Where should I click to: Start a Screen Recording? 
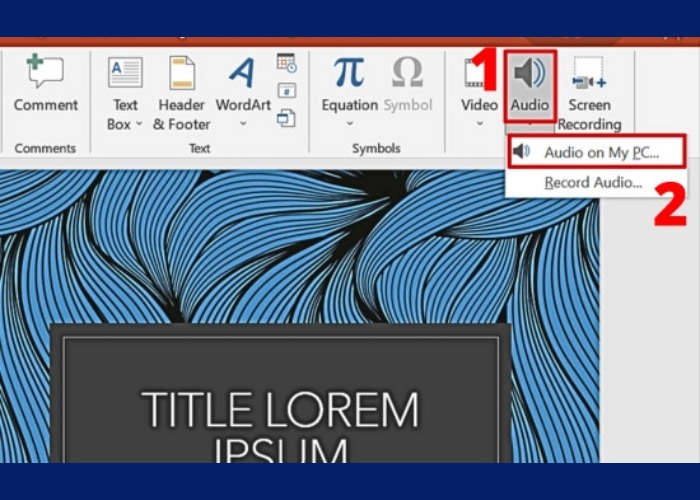click(589, 93)
